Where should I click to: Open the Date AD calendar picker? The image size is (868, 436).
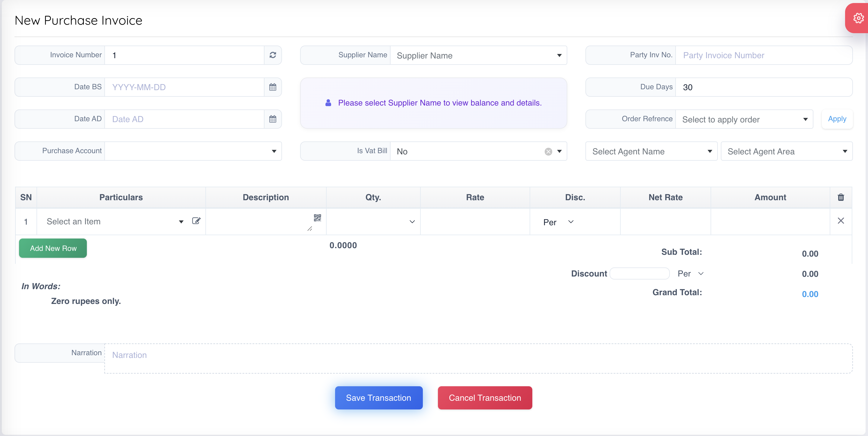pyautogui.click(x=273, y=119)
